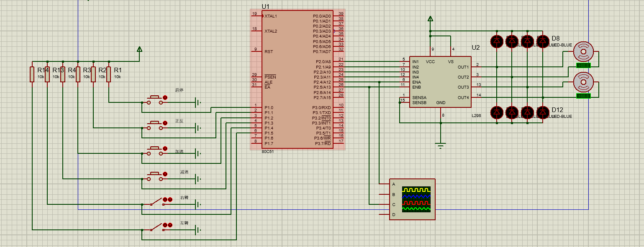
Task: Select resistor R14 symbol
Action: (x=32, y=74)
